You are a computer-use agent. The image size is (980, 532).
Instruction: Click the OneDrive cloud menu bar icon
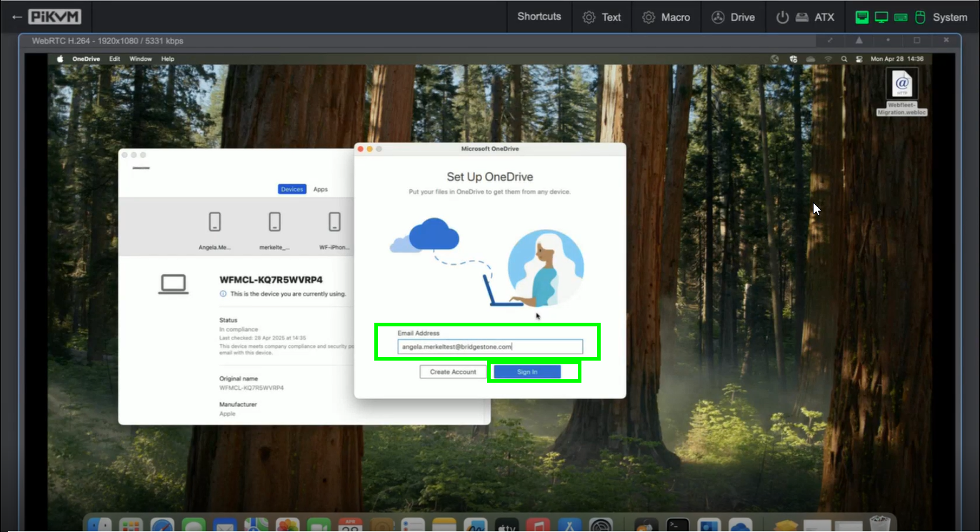811,59
